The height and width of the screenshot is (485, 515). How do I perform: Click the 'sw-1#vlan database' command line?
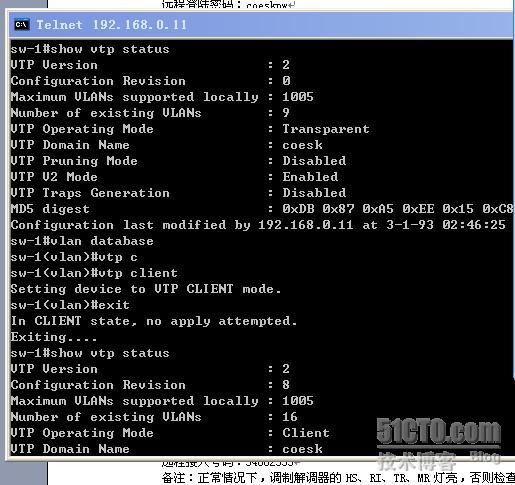[82, 241]
